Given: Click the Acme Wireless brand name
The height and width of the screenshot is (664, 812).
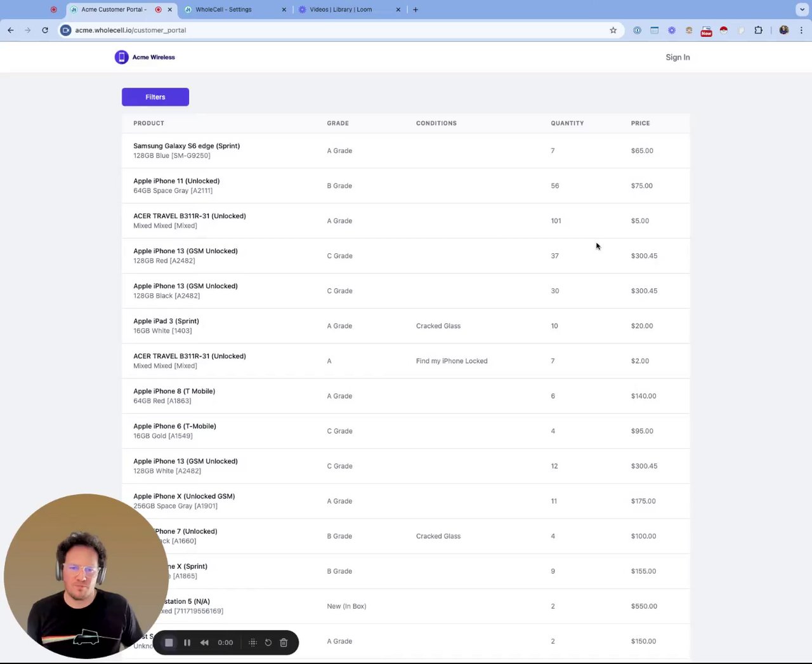Looking at the screenshot, I should [154, 57].
